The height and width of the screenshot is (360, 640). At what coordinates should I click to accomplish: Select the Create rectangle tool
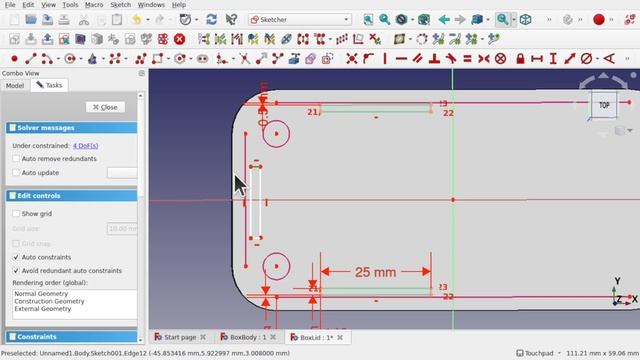click(x=158, y=59)
